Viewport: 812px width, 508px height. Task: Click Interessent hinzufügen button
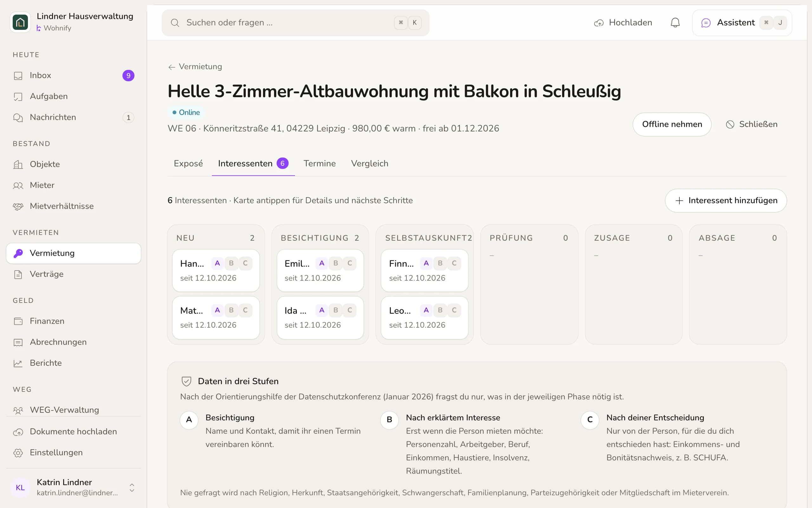click(x=726, y=201)
